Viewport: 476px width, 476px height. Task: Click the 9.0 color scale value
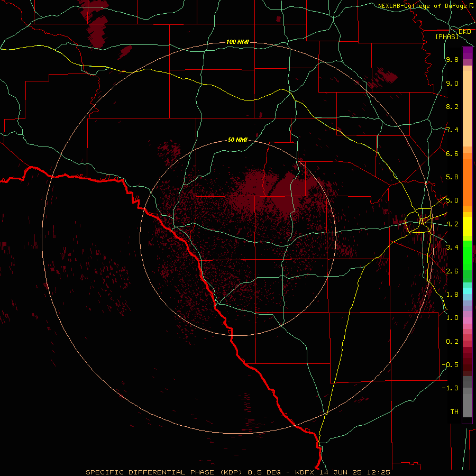click(452, 83)
